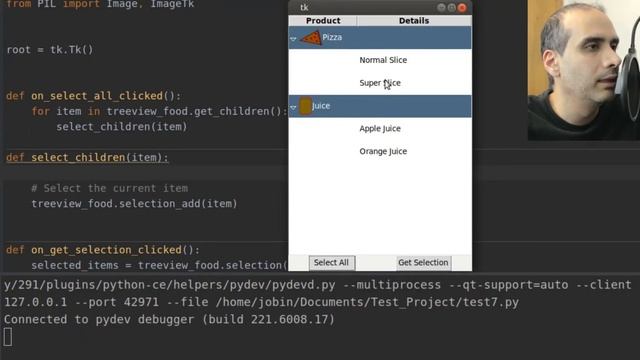The height and width of the screenshot is (360, 640).
Task: Maximize the tk window
Action: pos(451,8)
